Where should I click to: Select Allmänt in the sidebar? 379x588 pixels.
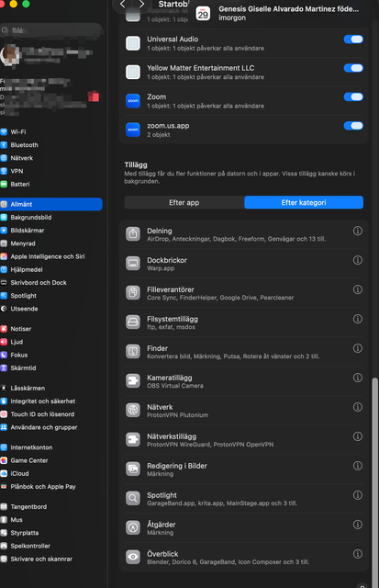click(51, 204)
